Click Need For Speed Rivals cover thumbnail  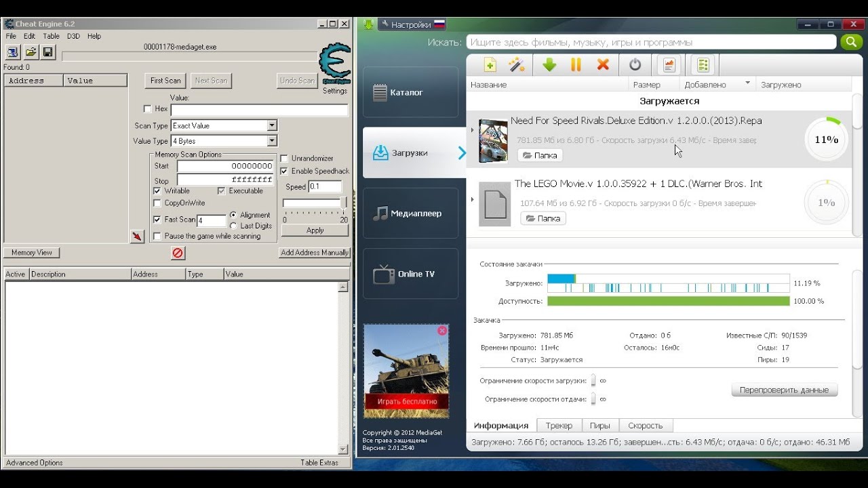(x=493, y=141)
